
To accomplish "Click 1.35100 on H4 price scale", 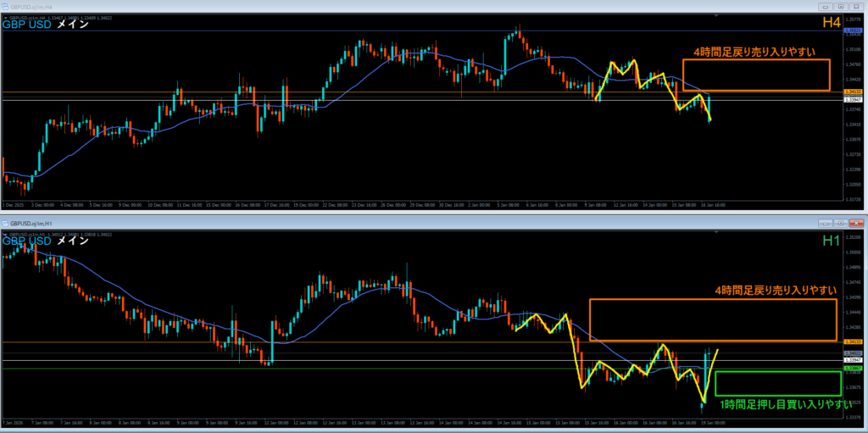I will [x=853, y=49].
